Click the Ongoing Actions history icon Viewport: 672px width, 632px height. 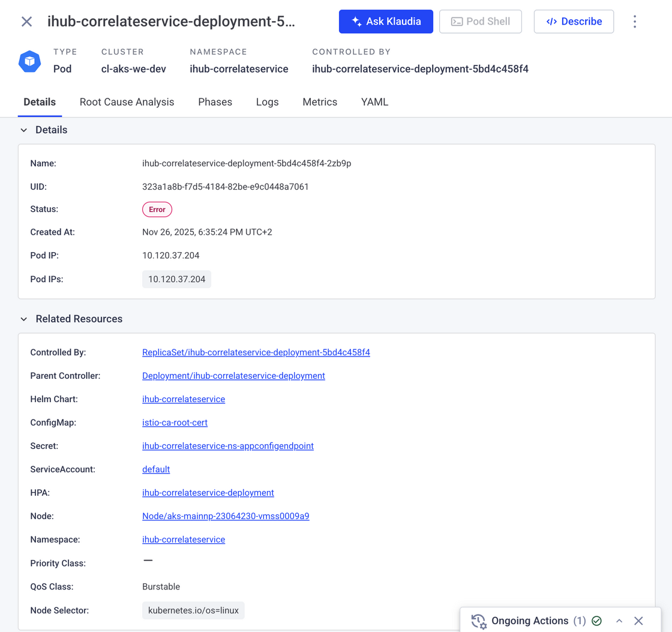(x=478, y=621)
